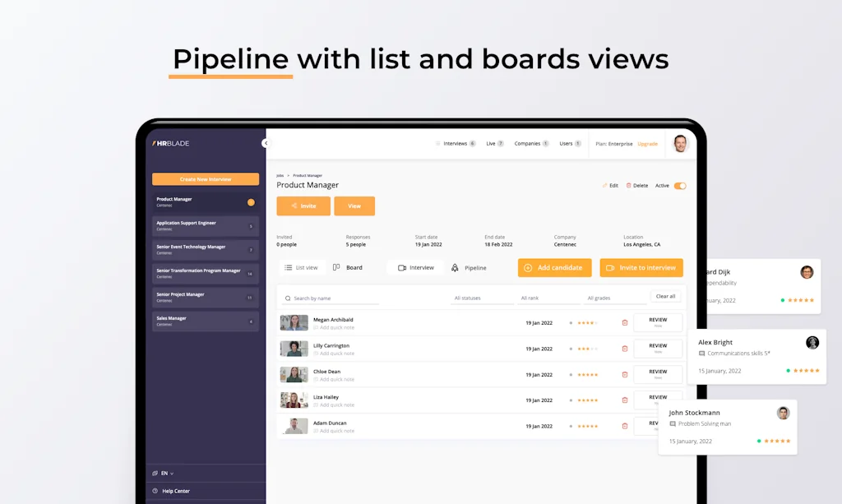Image resolution: width=842 pixels, height=504 pixels.
Task: Open the Pipeline tab
Action: tap(469, 267)
